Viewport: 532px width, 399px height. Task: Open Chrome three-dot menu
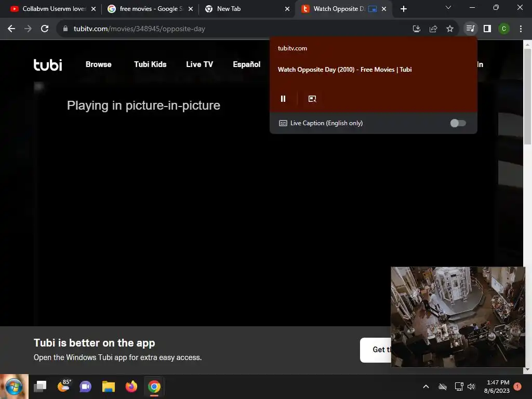(x=521, y=29)
